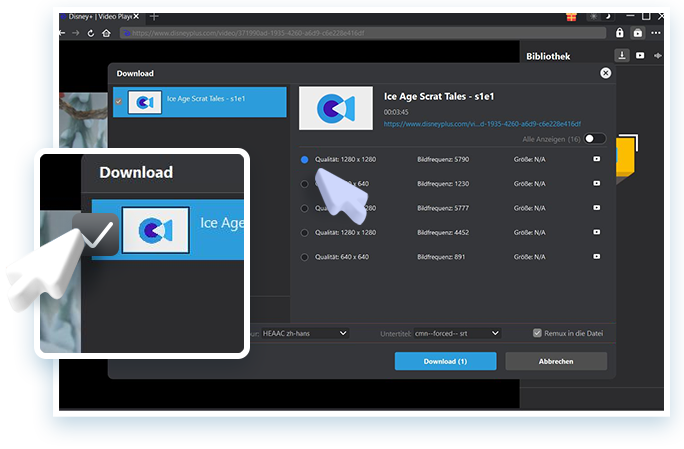Switch to light theme sun icon
This screenshot has width=684, height=449.
[x=593, y=17]
